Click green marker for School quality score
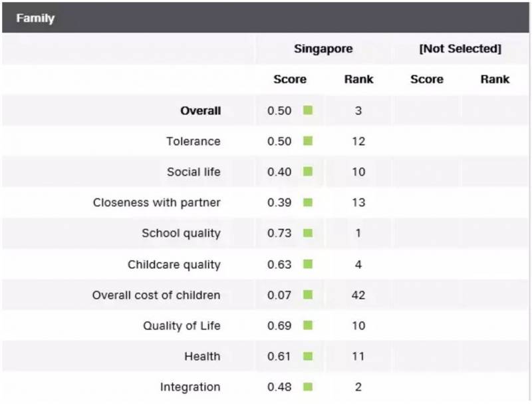This screenshot has height=404, width=532. tap(308, 233)
